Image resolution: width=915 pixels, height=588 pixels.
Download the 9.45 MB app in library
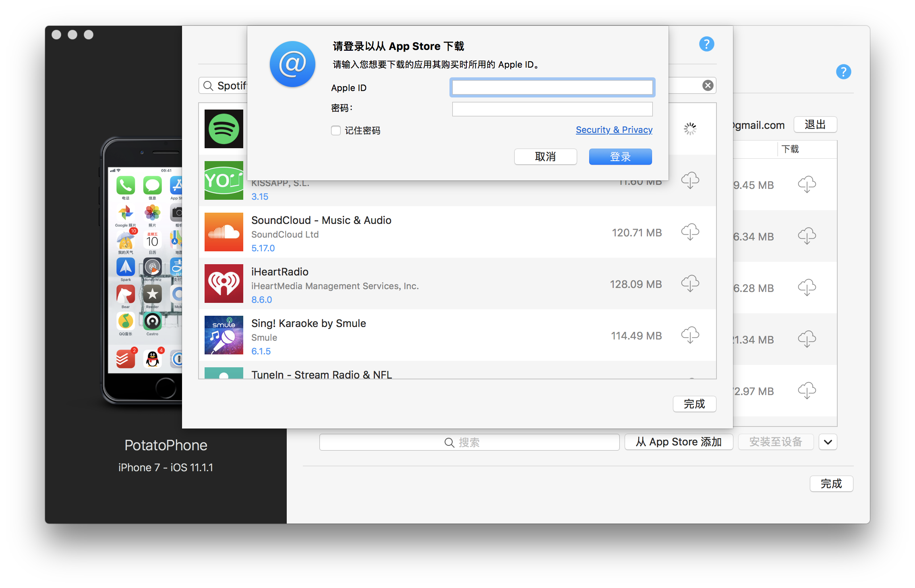click(x=807, y=184)
